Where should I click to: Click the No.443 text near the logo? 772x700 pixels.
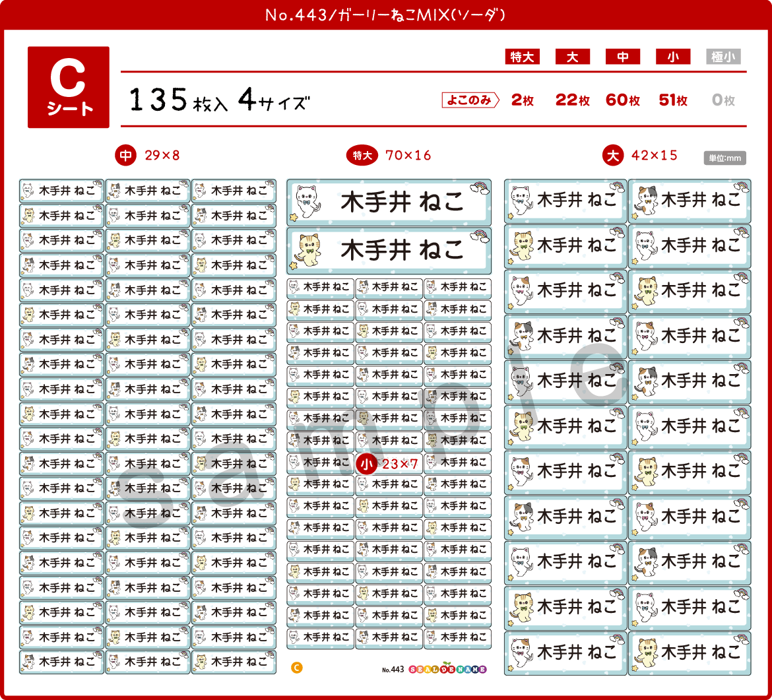[393, 670]
